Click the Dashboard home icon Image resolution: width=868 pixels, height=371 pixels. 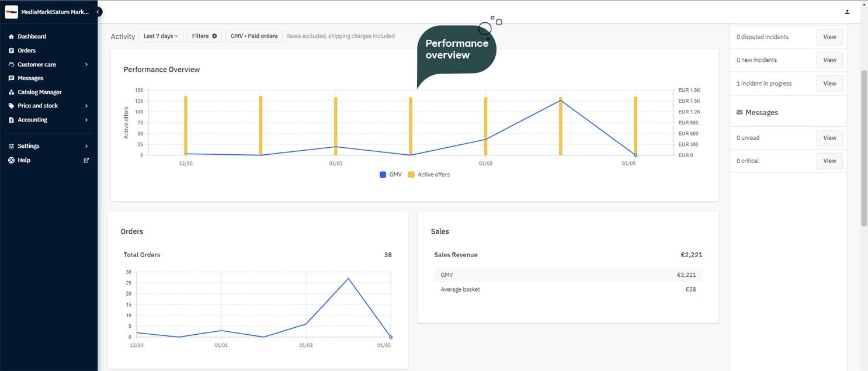click(x=11, y=36)
